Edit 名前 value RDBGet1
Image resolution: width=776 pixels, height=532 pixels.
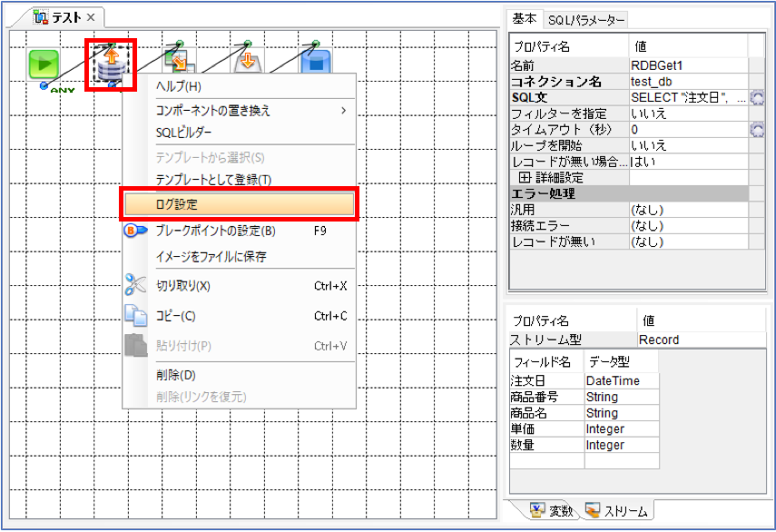689,65
